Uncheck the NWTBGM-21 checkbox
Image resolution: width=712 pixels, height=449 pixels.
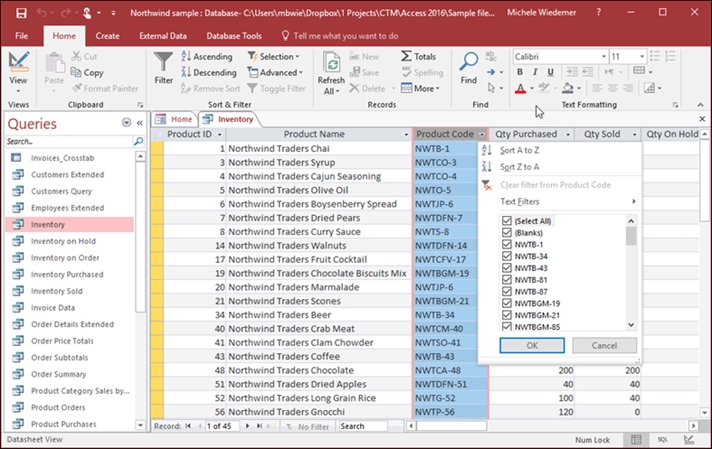(x=507, y=315)
